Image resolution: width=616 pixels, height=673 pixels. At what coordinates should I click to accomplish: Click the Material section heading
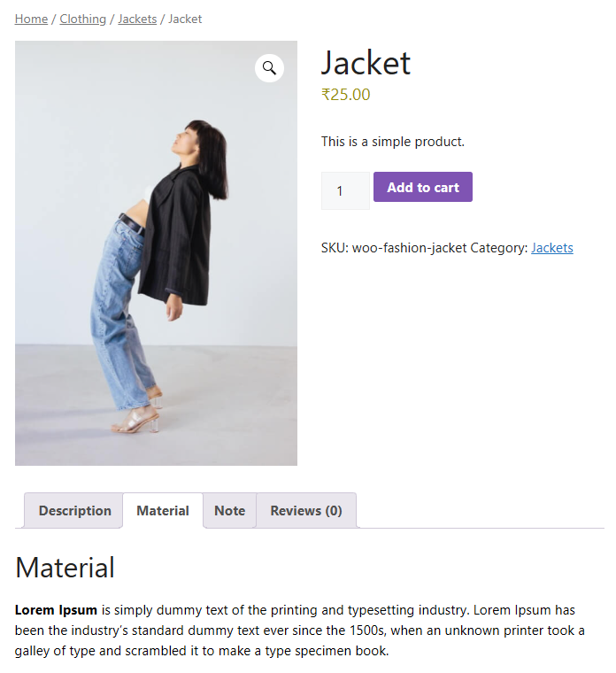click(65, 568)
